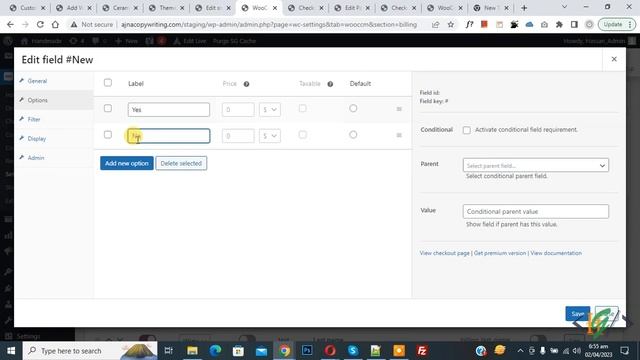Click the price input in the Yes row

[238, 109]
